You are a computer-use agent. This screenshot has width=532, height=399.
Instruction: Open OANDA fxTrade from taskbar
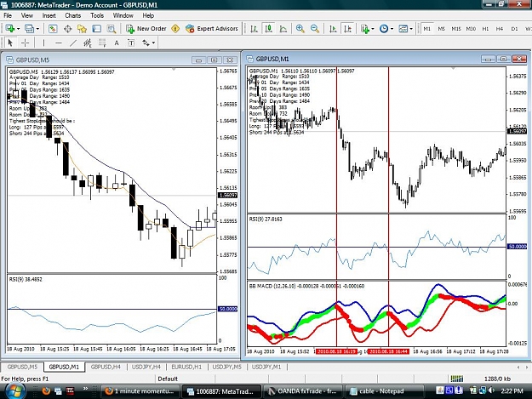303,391
